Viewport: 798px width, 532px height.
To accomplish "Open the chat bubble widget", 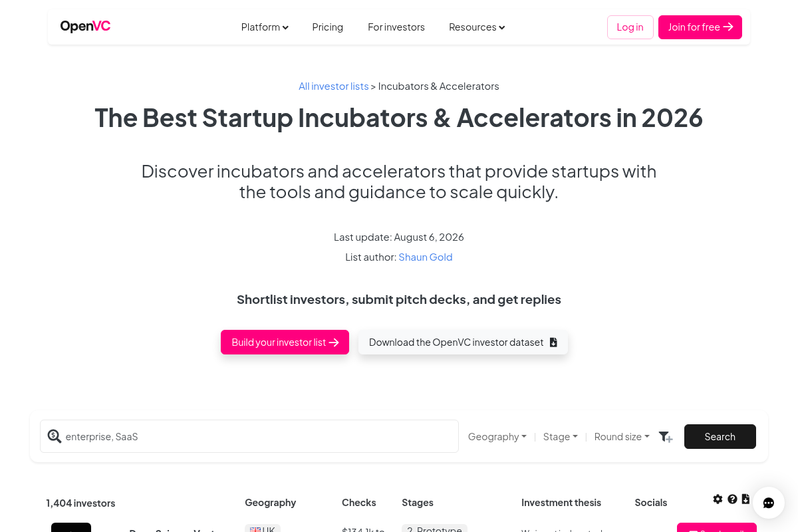I will [769, 503].
